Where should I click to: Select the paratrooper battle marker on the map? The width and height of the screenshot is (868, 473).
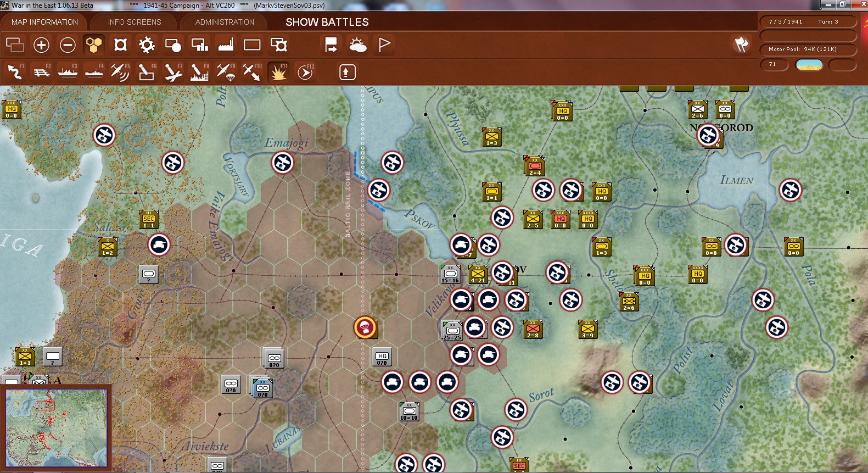coord(365,327)
